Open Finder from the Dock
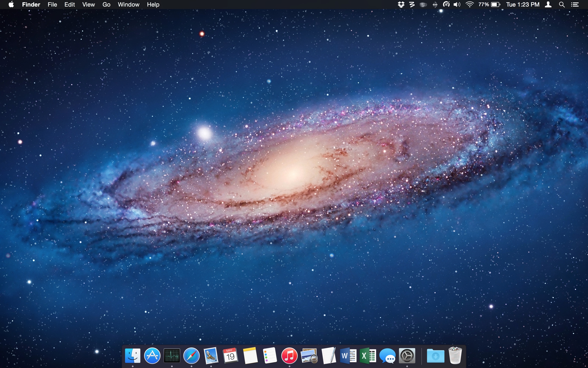Viewport: 588px width, 368px height. (133, 356)
